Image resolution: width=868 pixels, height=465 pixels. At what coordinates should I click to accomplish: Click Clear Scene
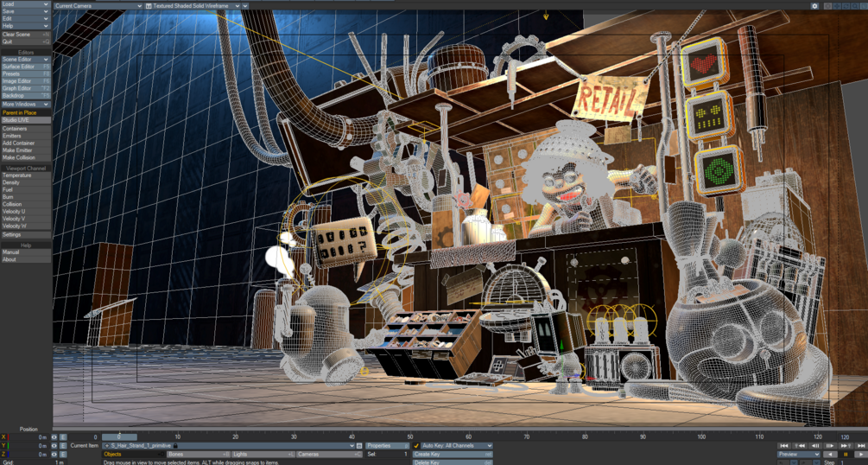click(x=25, y=35)
